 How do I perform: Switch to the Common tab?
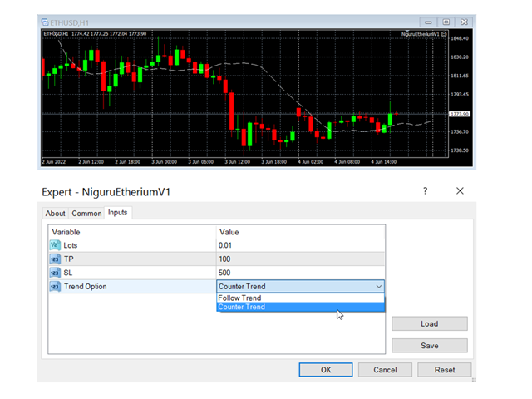[x=86, y=214]
